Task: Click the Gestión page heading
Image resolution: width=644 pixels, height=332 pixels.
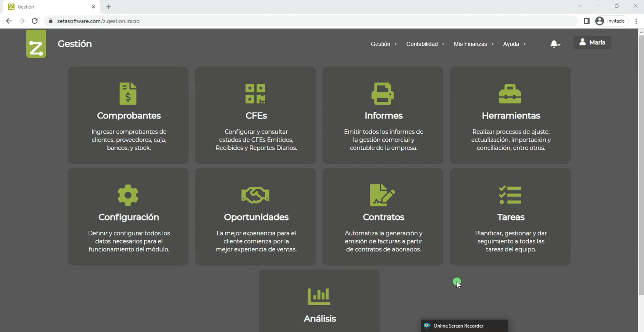Action: click(x=75, y=44)
